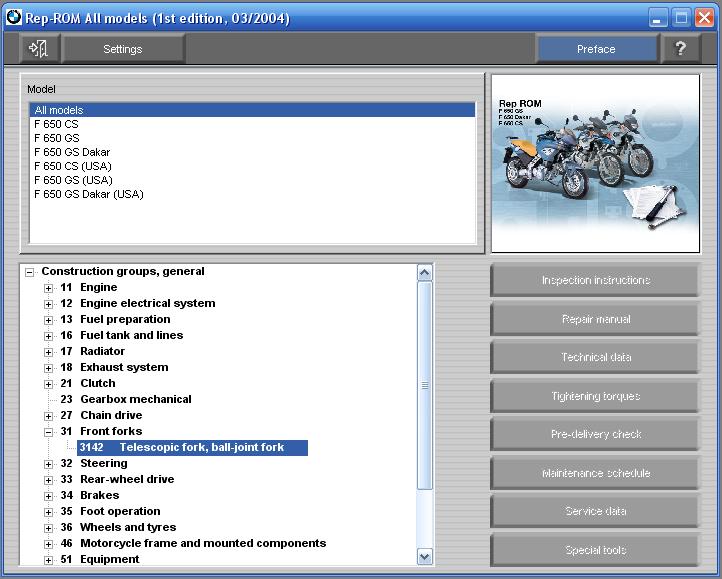
Task: Open the Settings menu
Action: [123, 49]
